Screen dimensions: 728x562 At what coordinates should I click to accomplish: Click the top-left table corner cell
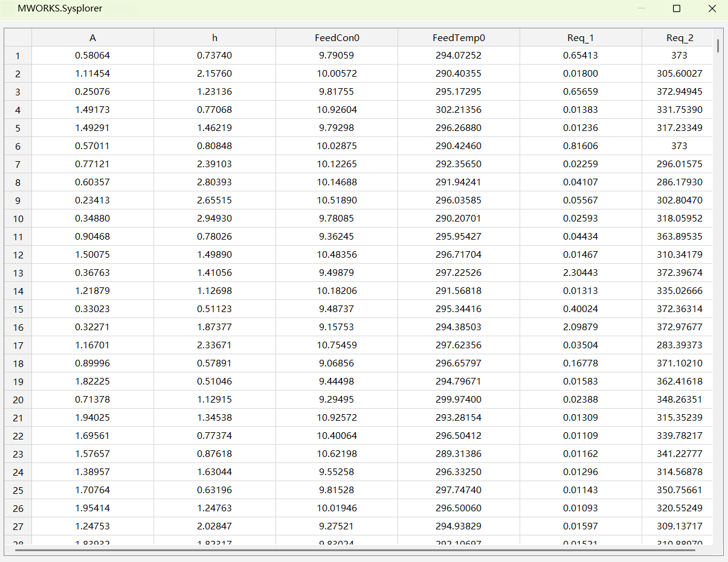18,37
